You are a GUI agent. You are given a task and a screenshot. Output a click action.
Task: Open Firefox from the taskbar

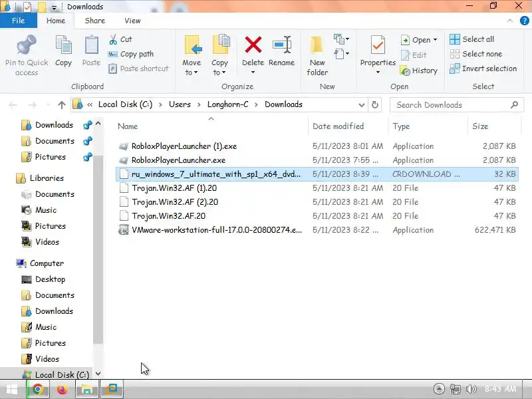(x=62, y=389)
